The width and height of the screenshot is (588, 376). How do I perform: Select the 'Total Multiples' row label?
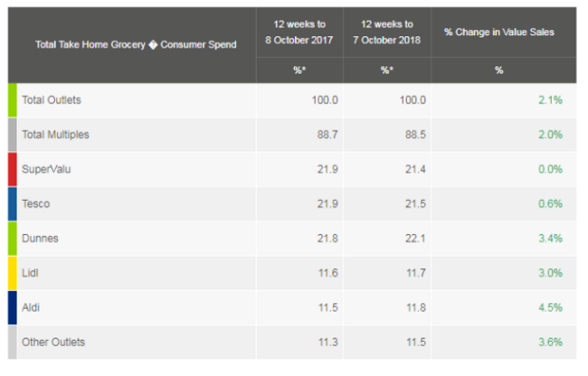[x=55, y=135]
